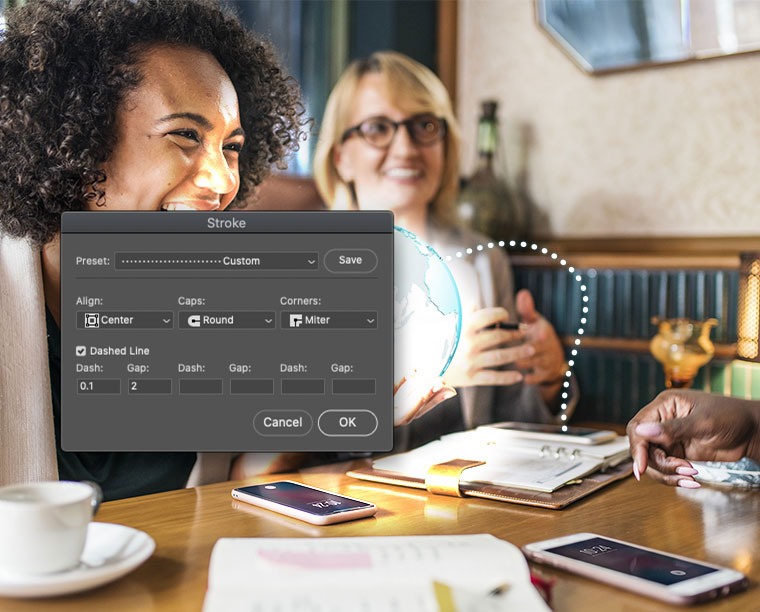760x612 pixels.
Task: Click the second empty Dash field
Action: [x=201, y=386]
